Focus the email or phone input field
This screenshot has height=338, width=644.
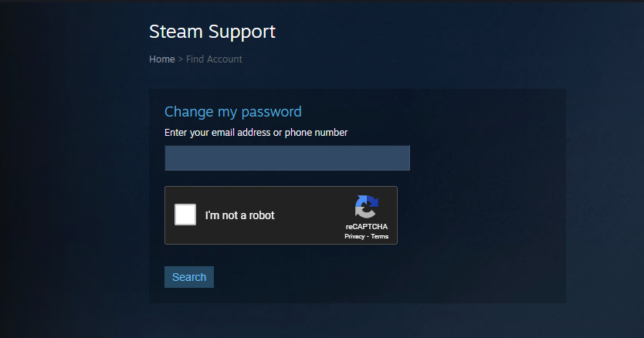pyautogui.click(x=287, y=157)
